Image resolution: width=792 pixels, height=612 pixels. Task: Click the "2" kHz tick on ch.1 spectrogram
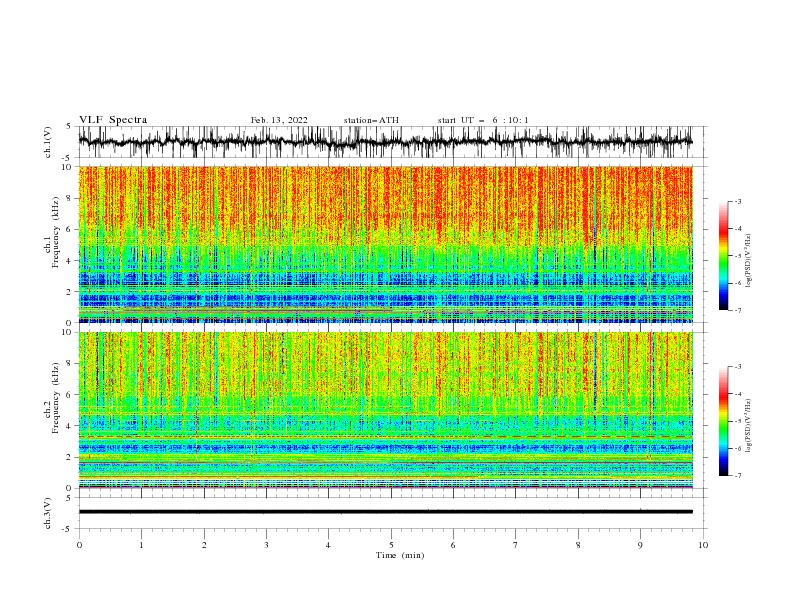(70, 292)
